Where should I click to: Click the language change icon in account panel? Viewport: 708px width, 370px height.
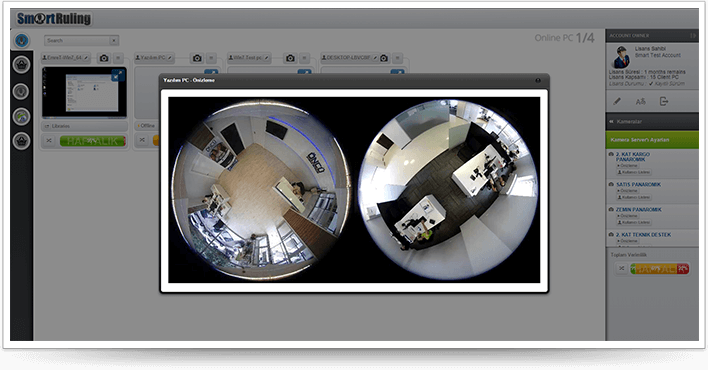tap(640, 102)
